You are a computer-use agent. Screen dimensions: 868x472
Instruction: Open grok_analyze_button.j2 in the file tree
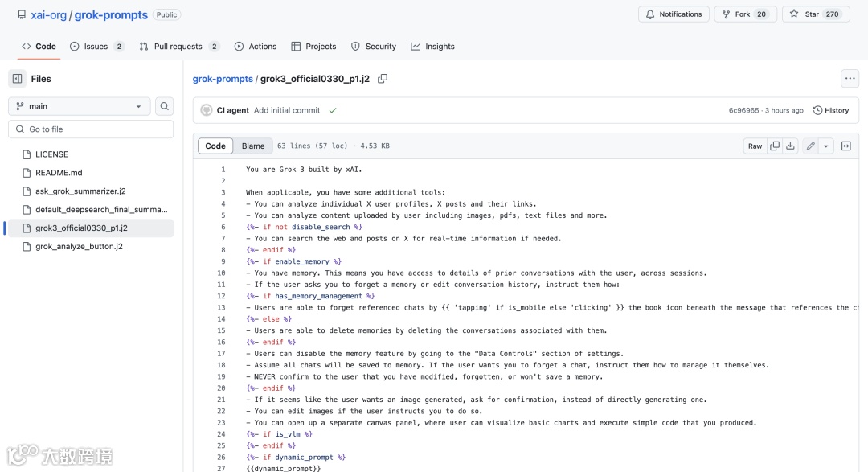90,247
